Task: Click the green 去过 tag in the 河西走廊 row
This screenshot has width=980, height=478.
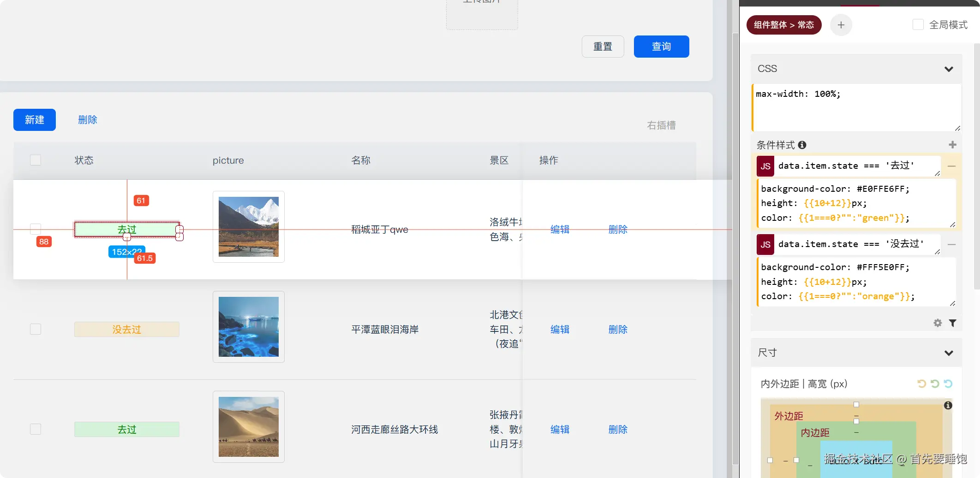Action: [x=127, y=429]
